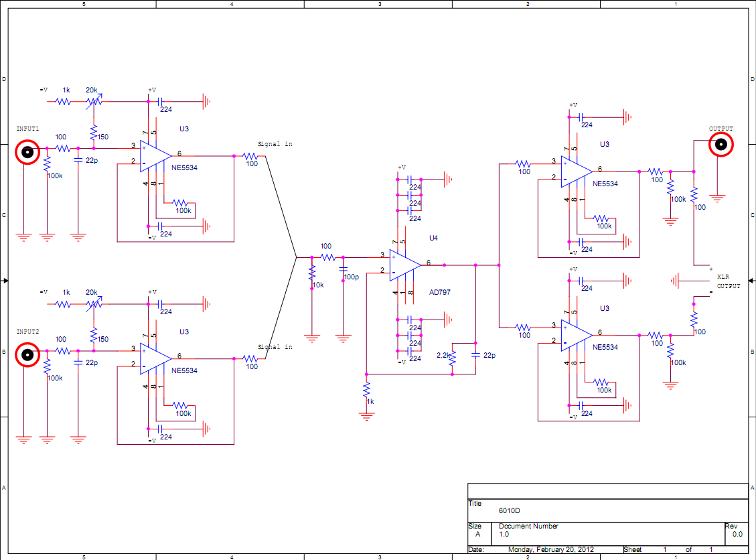Click upper Signal in label
Viewport: 756px width, 560px height.
[275, 144]
